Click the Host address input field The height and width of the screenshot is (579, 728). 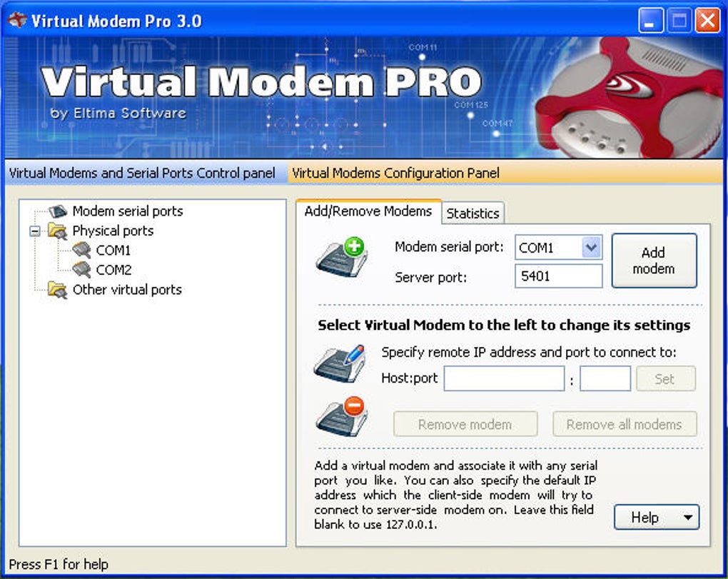(504, 378)
